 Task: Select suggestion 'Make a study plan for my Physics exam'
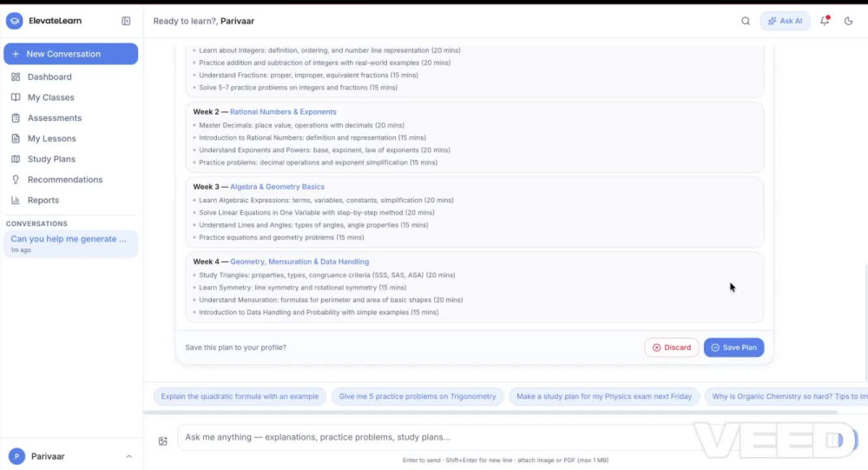coord(604,396)
